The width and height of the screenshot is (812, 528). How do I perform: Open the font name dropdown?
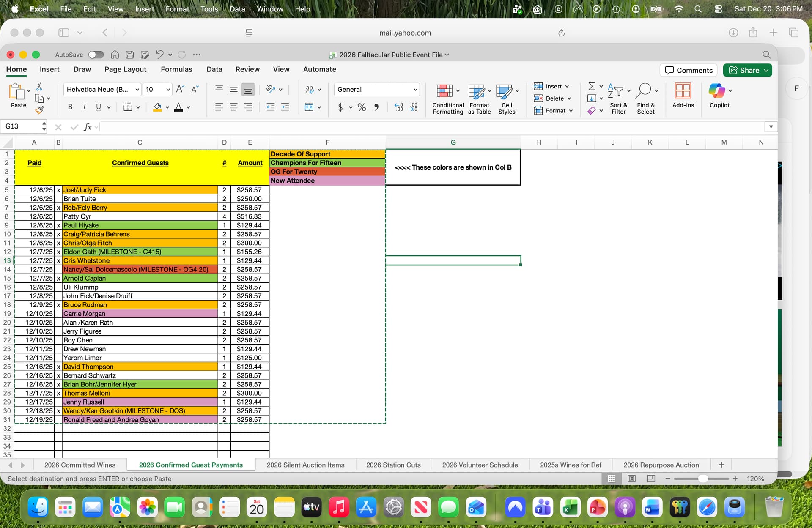tap(137, 90)
